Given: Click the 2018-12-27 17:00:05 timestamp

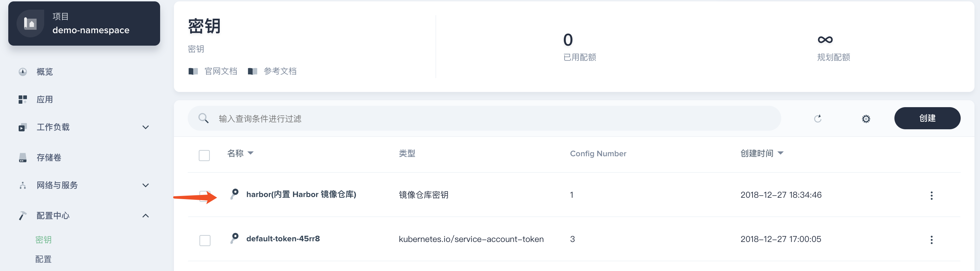Looking at the screenshot, I should tap(781, 239).
